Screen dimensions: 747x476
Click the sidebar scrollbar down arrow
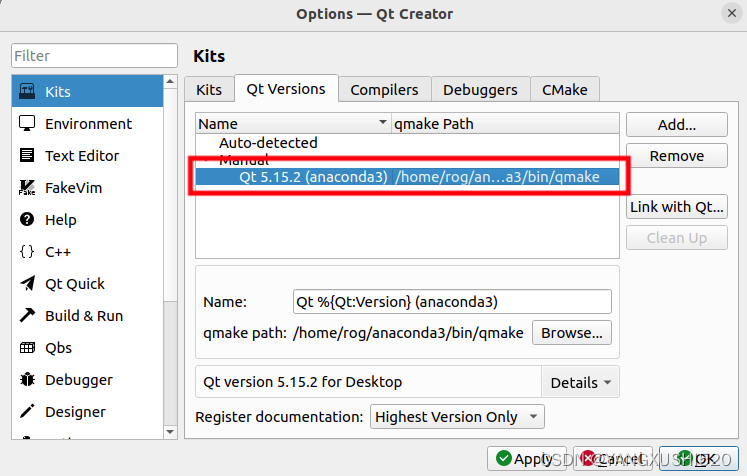170,432
